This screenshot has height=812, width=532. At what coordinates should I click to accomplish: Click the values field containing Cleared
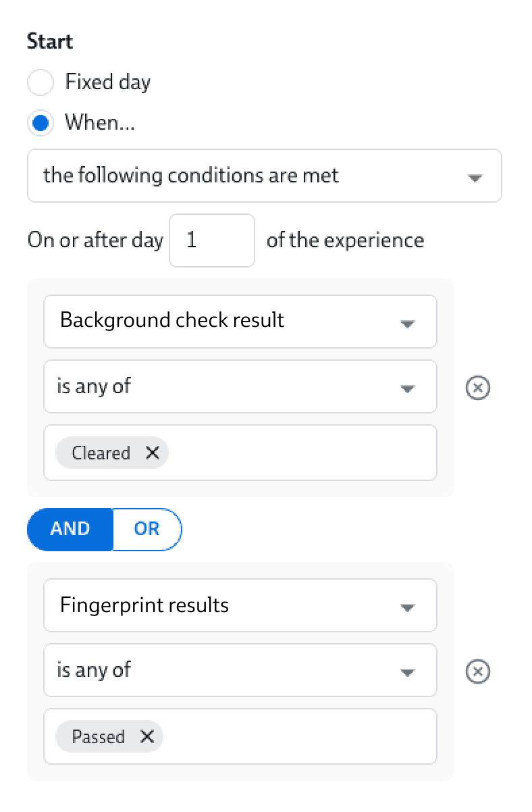click(x=297, y=453)
